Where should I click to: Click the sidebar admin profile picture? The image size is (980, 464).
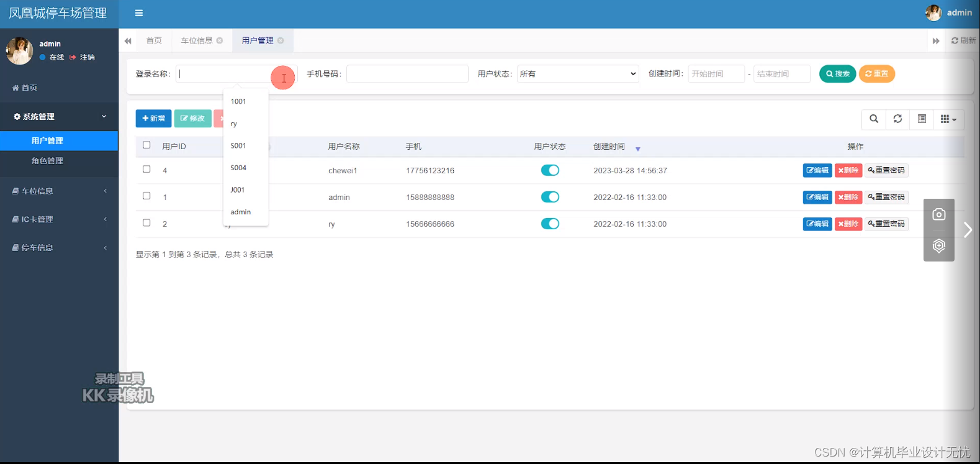pyautogui.click(x=19, y=51)
